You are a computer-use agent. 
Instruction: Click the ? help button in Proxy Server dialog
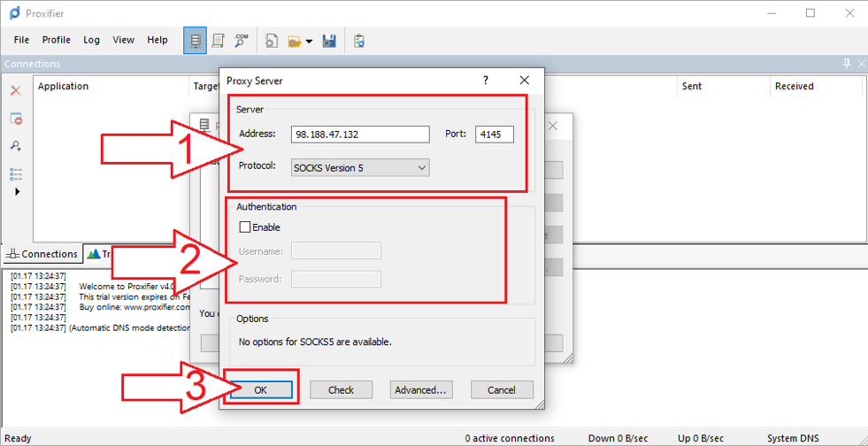pyautogui.click(x=486, y=81)
